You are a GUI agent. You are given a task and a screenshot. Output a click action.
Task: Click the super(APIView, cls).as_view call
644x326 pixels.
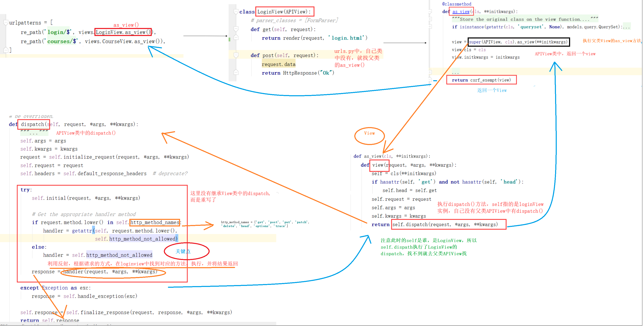point(518,42)
